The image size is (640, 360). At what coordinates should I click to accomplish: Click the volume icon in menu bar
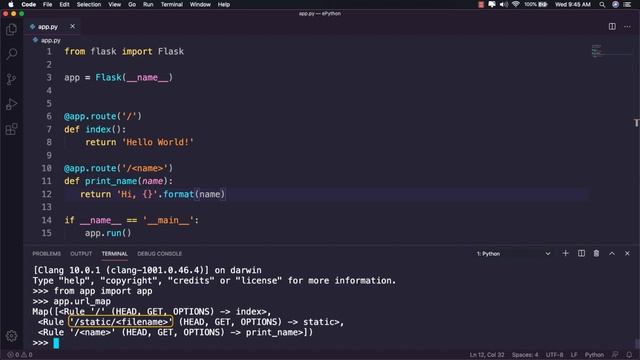point(504,4)
